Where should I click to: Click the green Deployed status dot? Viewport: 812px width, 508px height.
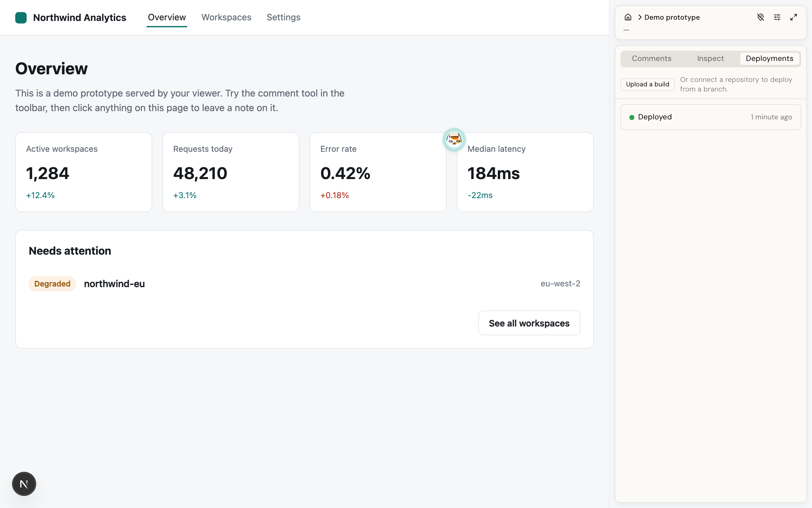click(x=632, y=117)
